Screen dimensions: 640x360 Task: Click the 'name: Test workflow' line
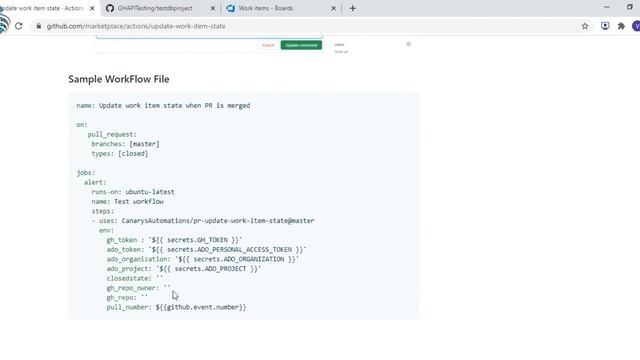pos(127,202)
